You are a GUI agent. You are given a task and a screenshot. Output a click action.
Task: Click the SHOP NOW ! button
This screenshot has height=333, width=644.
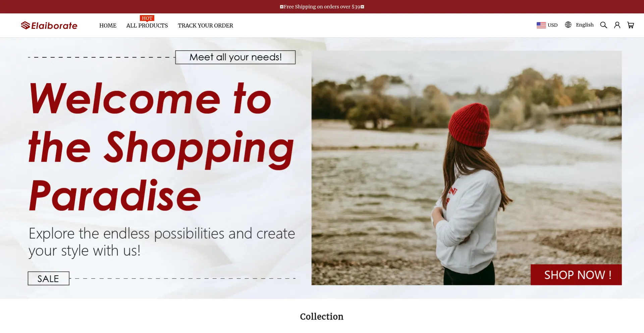pyautogui.click(x=576, y=275)
